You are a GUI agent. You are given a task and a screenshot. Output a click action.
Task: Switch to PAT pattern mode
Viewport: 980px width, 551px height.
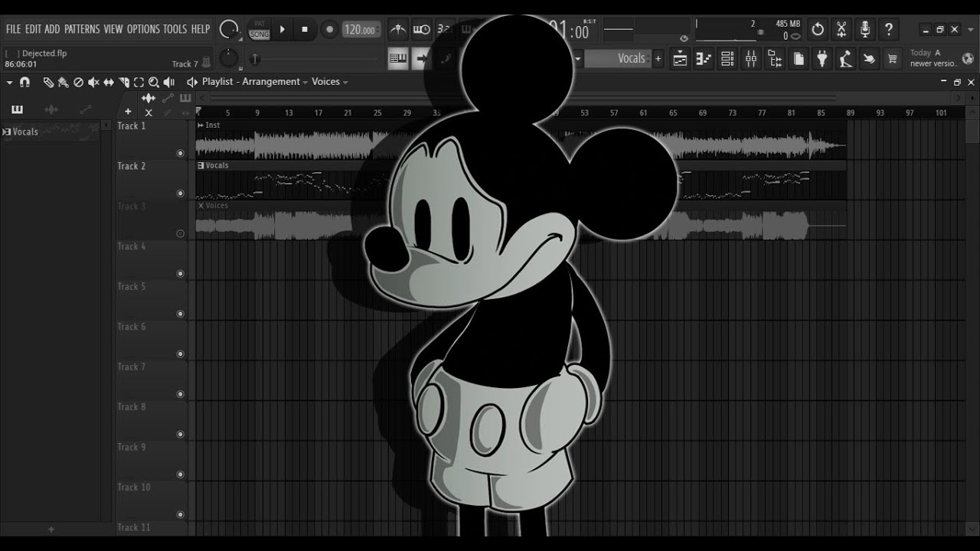[x=260, y=24]
